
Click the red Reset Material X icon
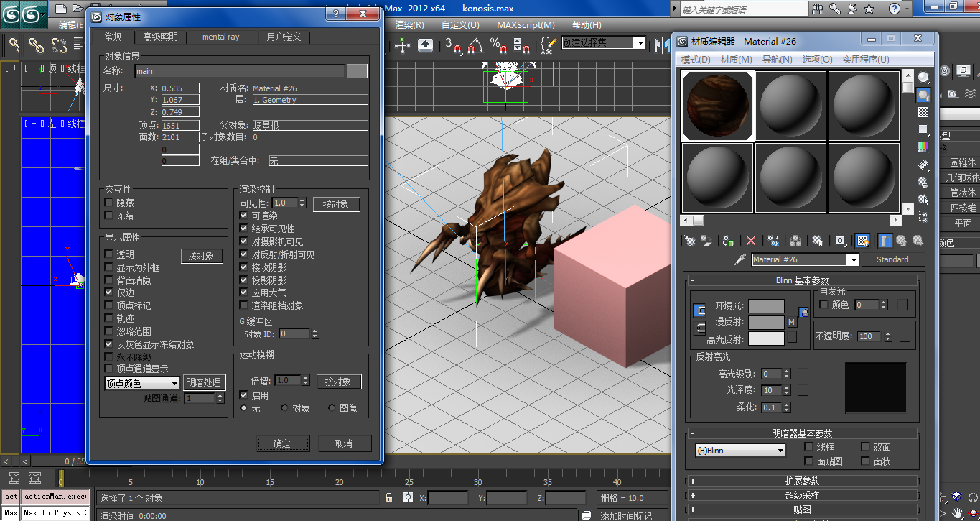tap(751, 241)
